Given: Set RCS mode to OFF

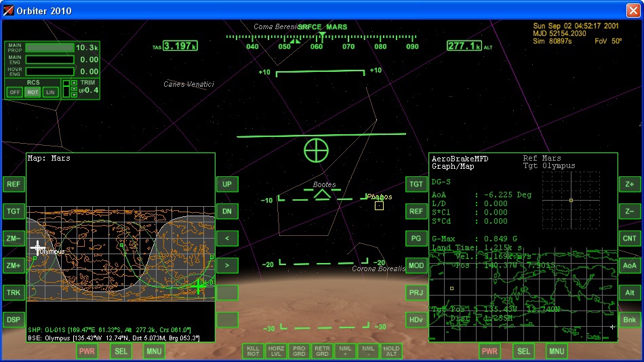Looking at the screenshot, I should (15, 92).
